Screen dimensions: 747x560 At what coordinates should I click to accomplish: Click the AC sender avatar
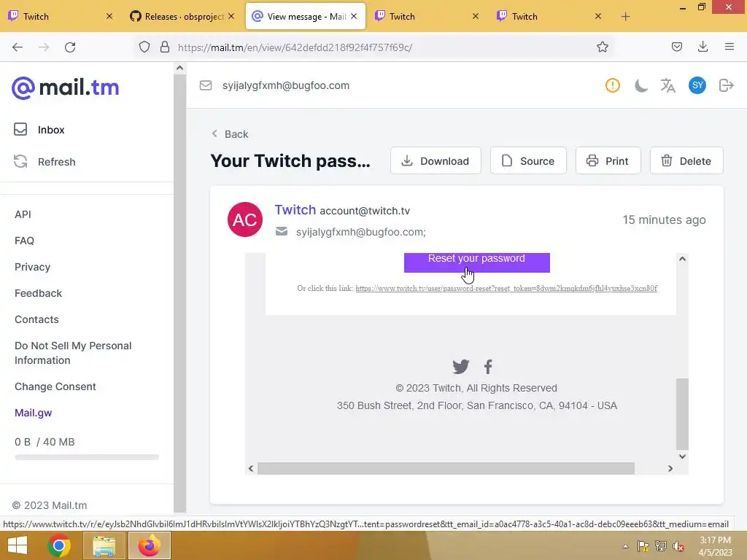click(245, 219)
